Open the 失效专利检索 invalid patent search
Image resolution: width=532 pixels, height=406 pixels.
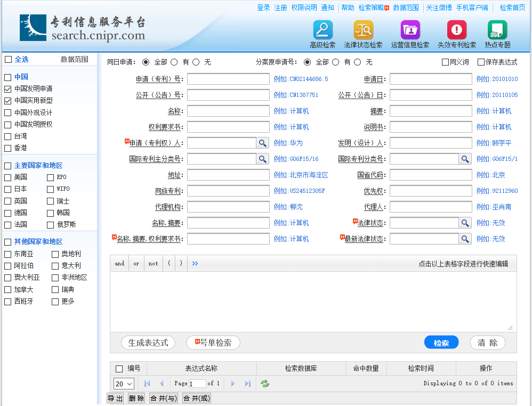point(456,30)
